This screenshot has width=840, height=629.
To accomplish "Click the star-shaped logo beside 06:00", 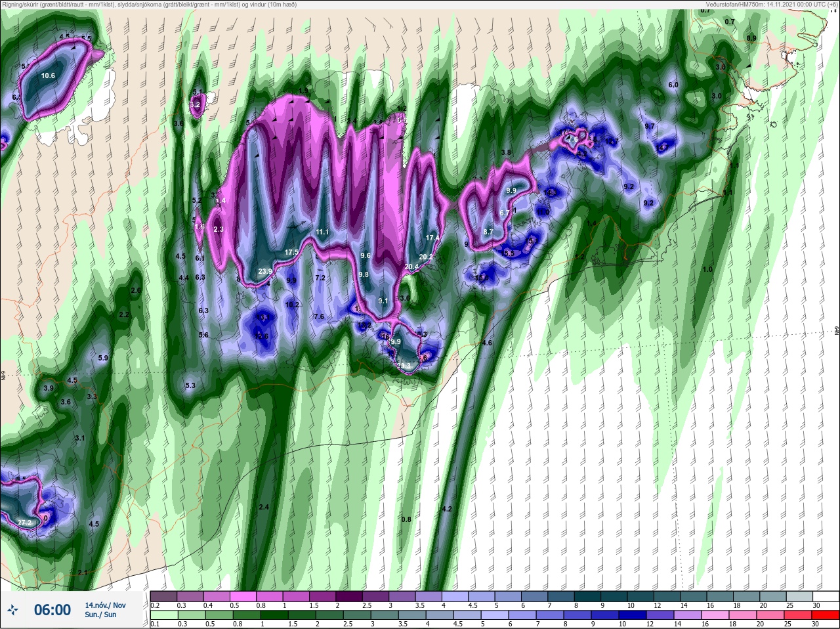I will point(13,610).
